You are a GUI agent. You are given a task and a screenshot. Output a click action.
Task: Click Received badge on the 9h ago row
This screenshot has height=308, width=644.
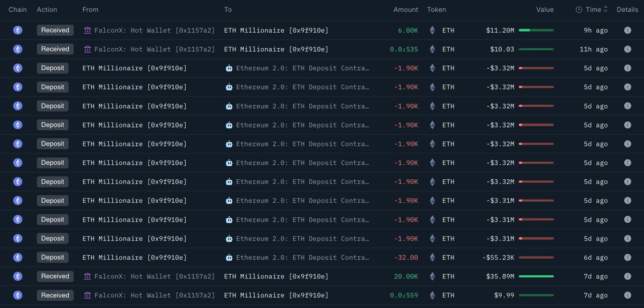pyautogui.click(x=55, y=30)
